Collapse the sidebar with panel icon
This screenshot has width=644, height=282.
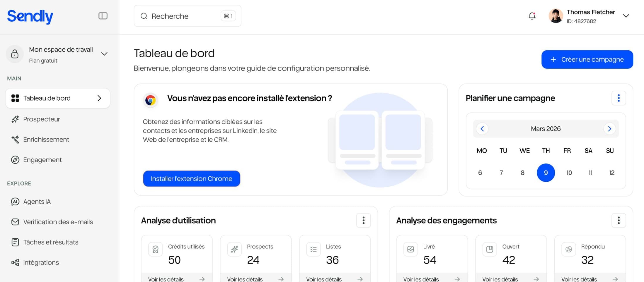103,16
